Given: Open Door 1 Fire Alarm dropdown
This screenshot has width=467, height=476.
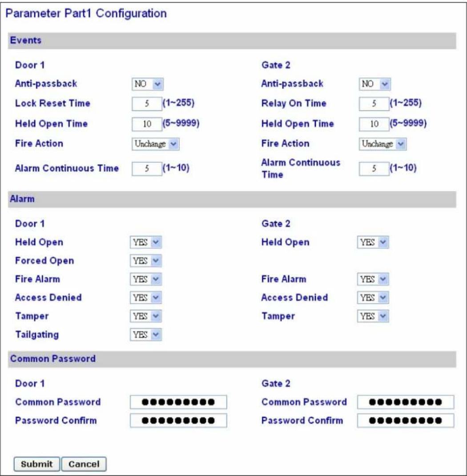Looking at the screenshot, I should 145,279.
